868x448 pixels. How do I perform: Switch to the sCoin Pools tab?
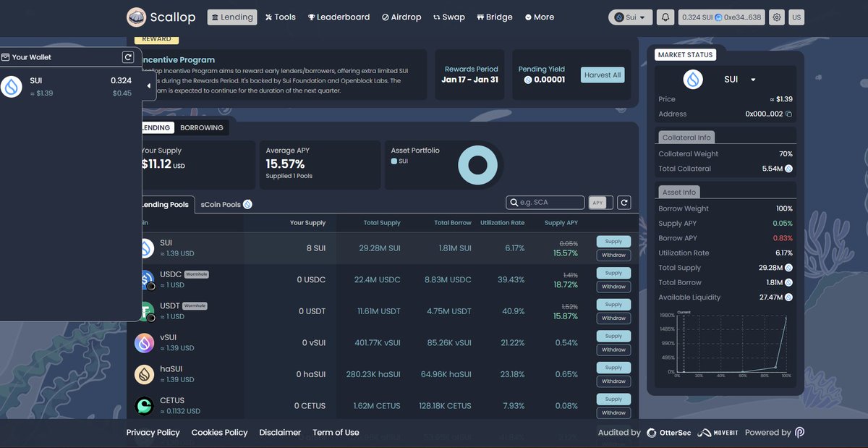click(226, 204)
